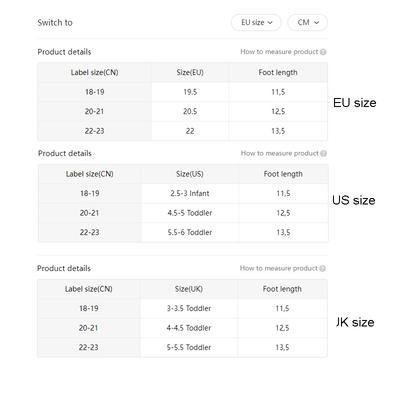Select Size(UK) column header
400x400 pixels.
click(x=189, y=289)
